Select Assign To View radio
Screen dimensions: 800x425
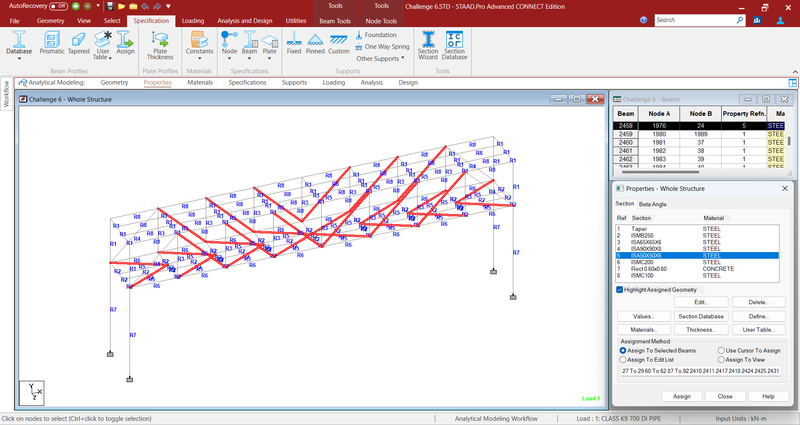[721, 360]
